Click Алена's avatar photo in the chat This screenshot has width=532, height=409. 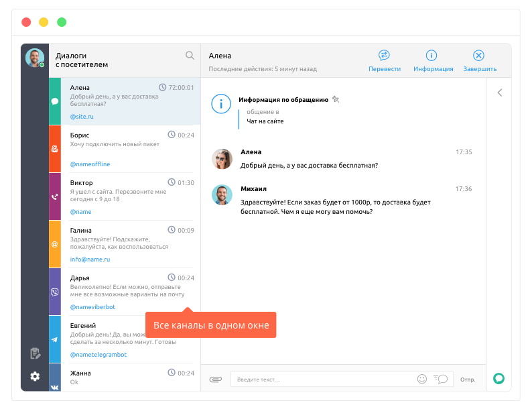pyautogui.click(x=222, y=159)
